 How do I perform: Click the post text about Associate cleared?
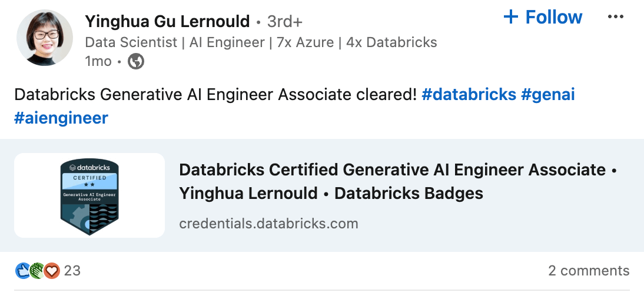215,95
